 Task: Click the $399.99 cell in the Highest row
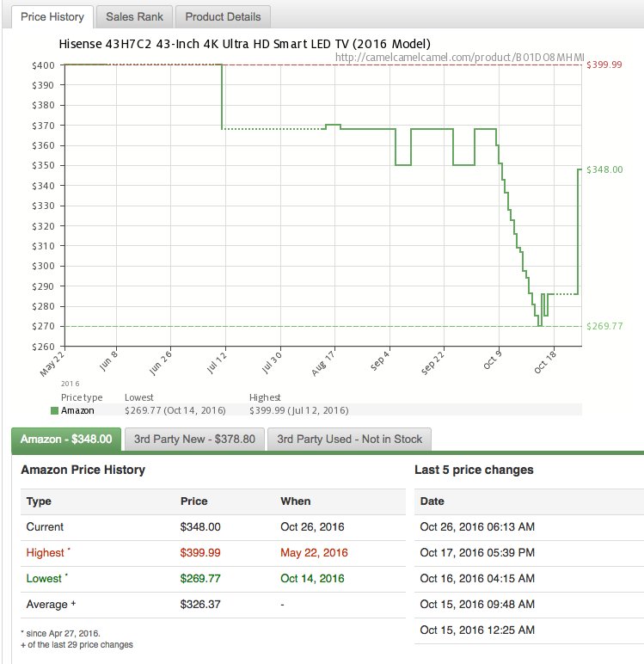point(200,553)
